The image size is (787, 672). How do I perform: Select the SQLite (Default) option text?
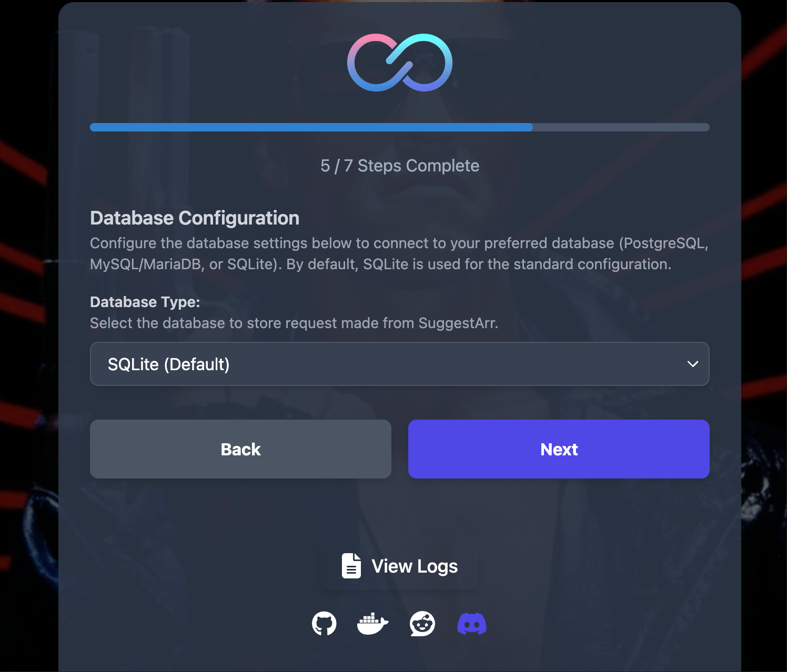[169, 364]
